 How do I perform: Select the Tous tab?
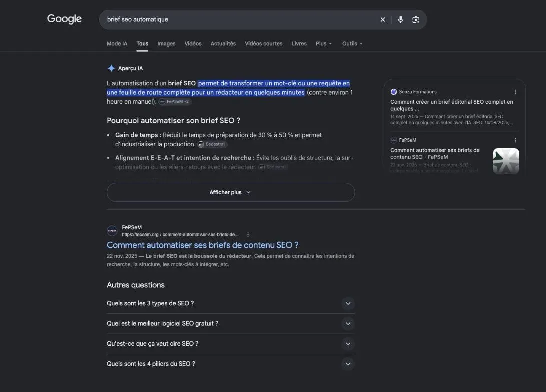[x=142, y=44]
